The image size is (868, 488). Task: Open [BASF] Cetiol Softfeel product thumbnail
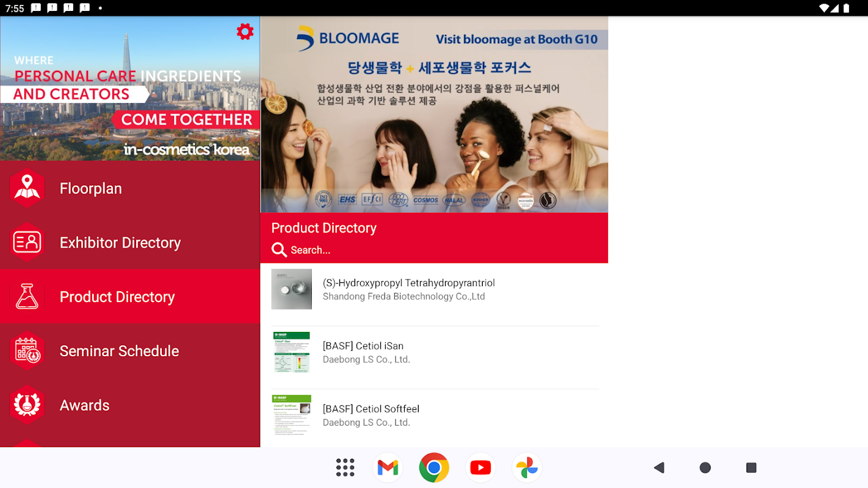(292, 415)
